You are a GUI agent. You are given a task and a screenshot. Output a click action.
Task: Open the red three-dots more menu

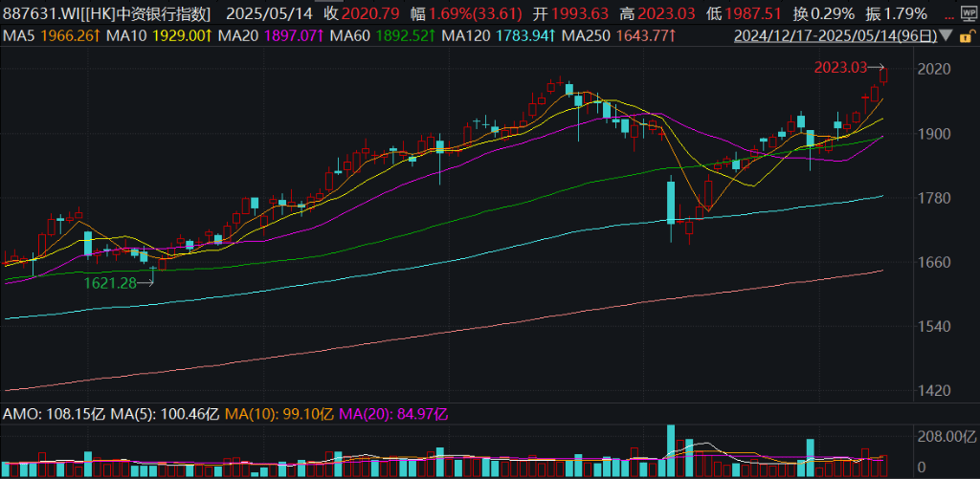(949, 18)
